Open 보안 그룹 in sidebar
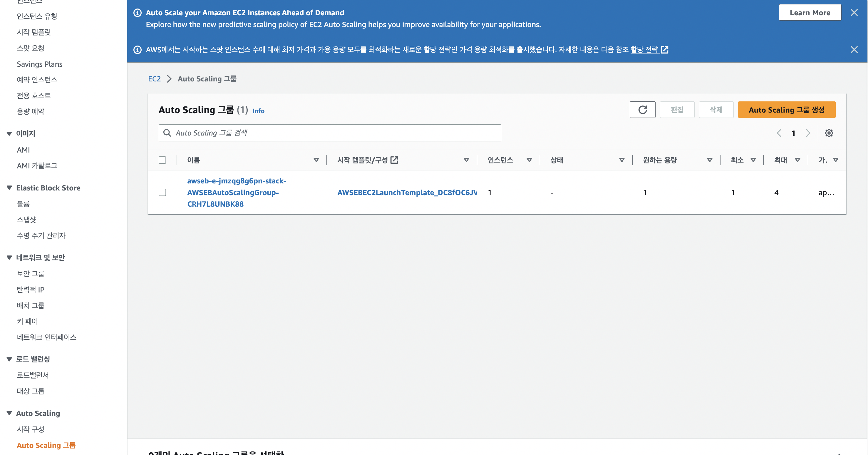This screenshot has width=868, height=455. coord(31,274)
